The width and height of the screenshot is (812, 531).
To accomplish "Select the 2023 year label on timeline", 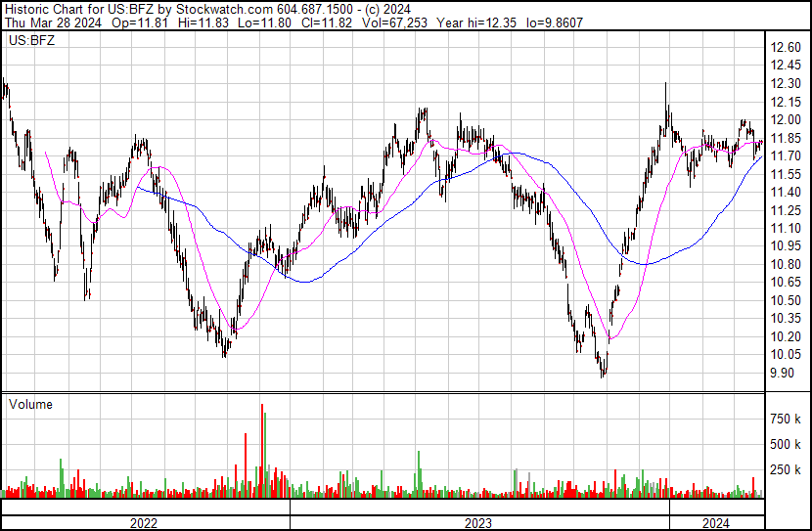I will (x=478, y=523).
